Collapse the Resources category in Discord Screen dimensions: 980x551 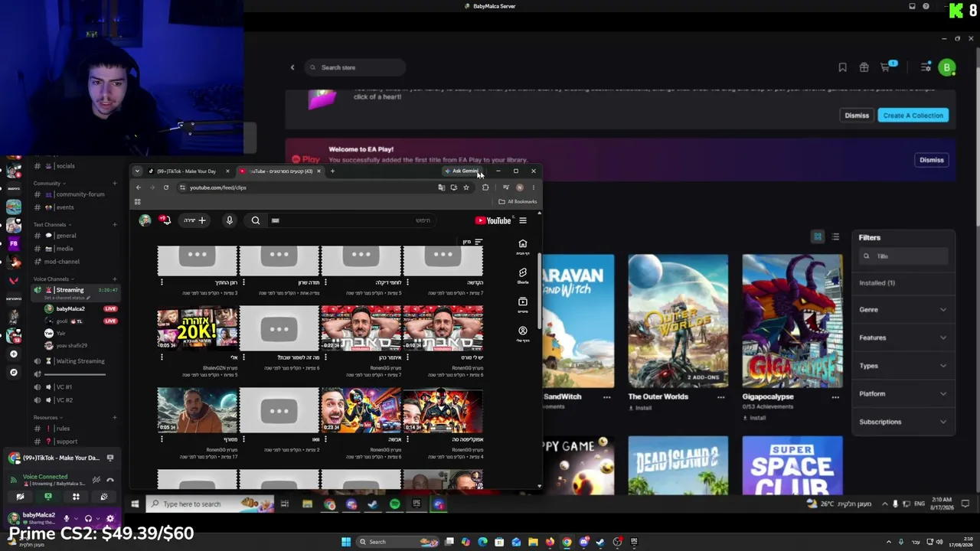tap(47, 418)
